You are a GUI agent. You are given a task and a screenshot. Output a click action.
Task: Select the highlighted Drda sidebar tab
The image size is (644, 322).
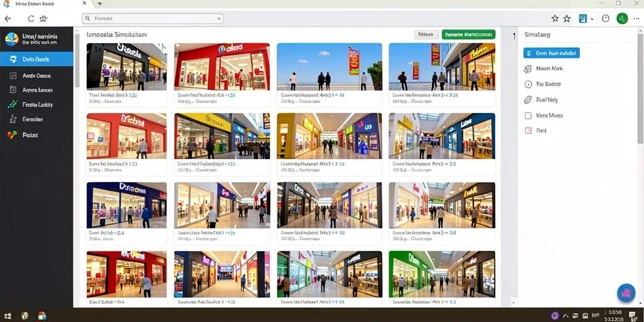36,59
